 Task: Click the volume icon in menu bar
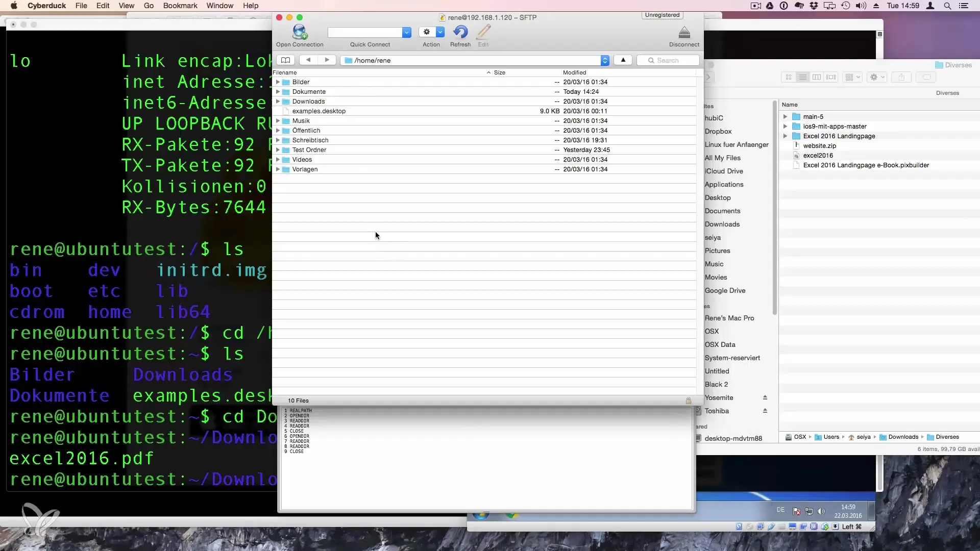(861, 6)
